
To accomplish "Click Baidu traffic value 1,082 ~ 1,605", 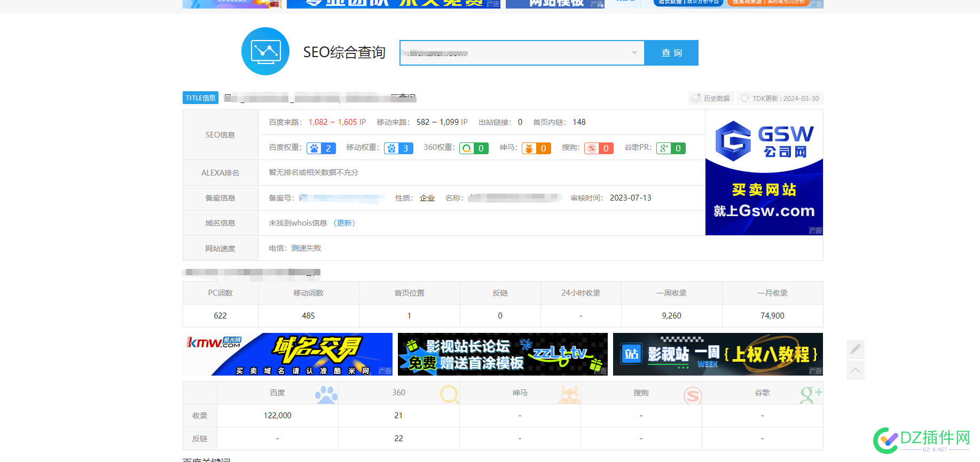I will pos(333,122).
